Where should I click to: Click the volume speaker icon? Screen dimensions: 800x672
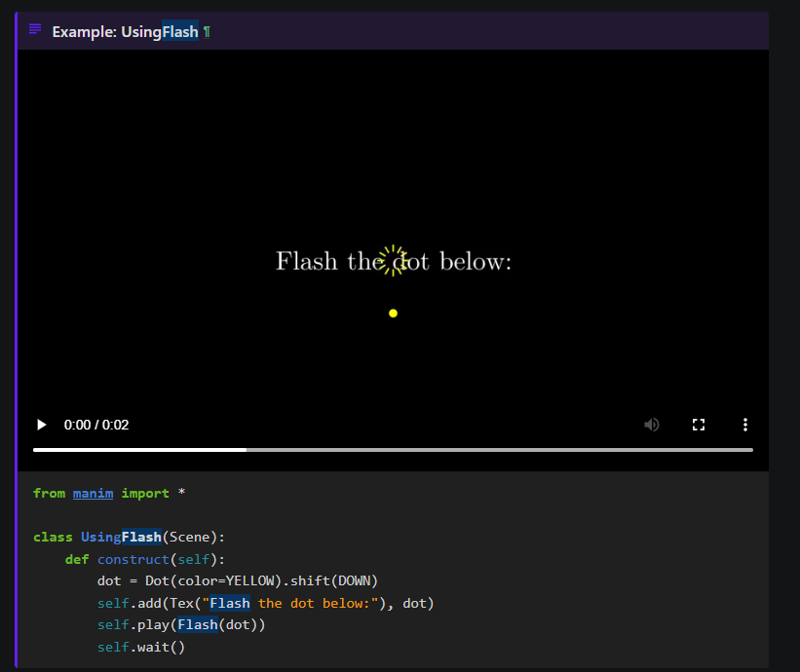(652, 425)
